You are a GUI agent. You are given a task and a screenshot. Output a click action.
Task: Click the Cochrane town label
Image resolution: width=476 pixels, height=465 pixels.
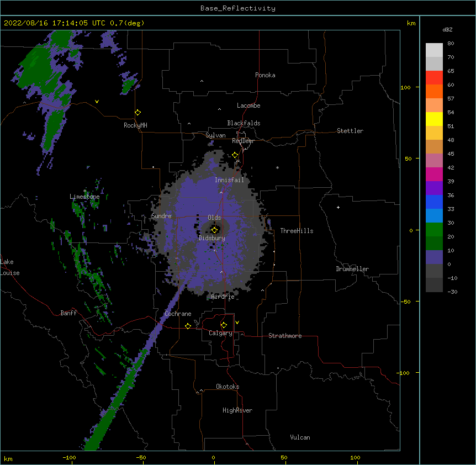tap(178, 314)
